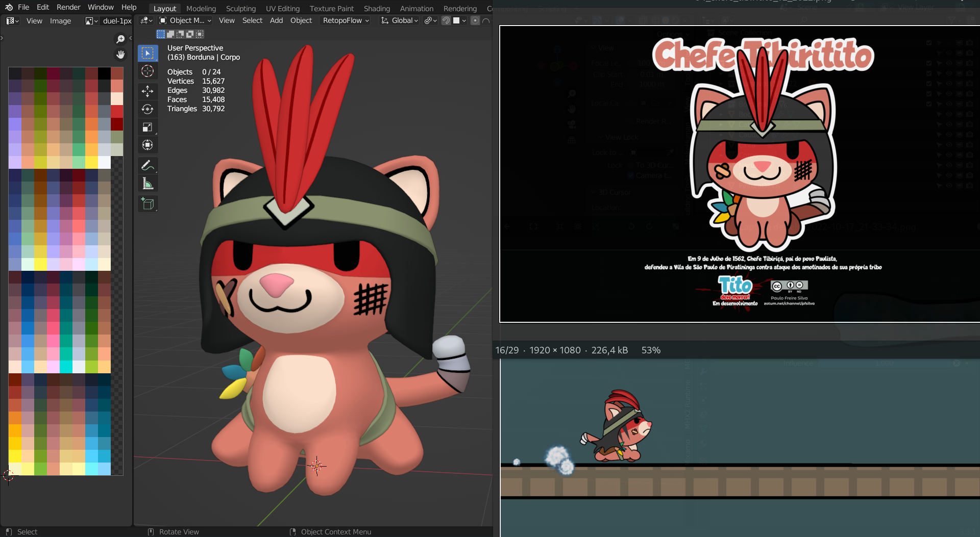The image size is (980, 537).
Task: Toggle snapping magnet in viewport header
Action: coord(446,20)
